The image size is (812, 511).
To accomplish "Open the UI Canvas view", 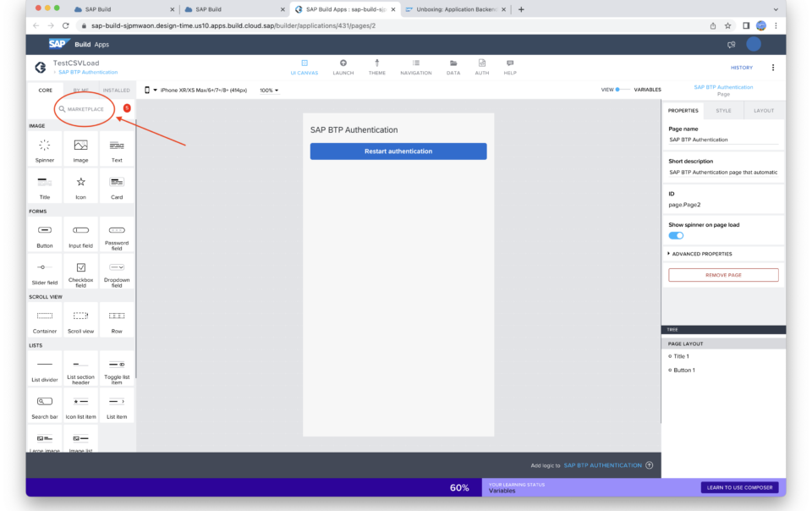I will click(x=304, y=68).
